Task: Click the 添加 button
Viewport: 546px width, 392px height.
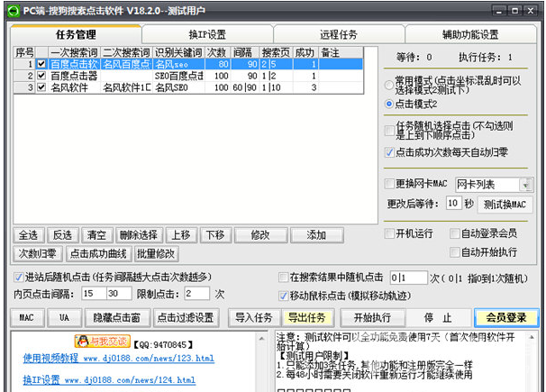Action: tap(316, 235)
